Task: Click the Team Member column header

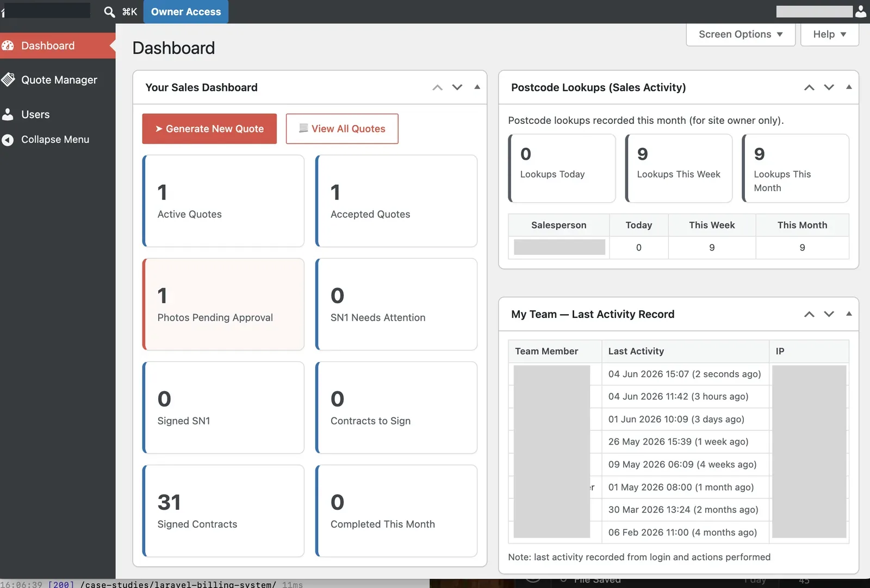Action: [555, 351]
